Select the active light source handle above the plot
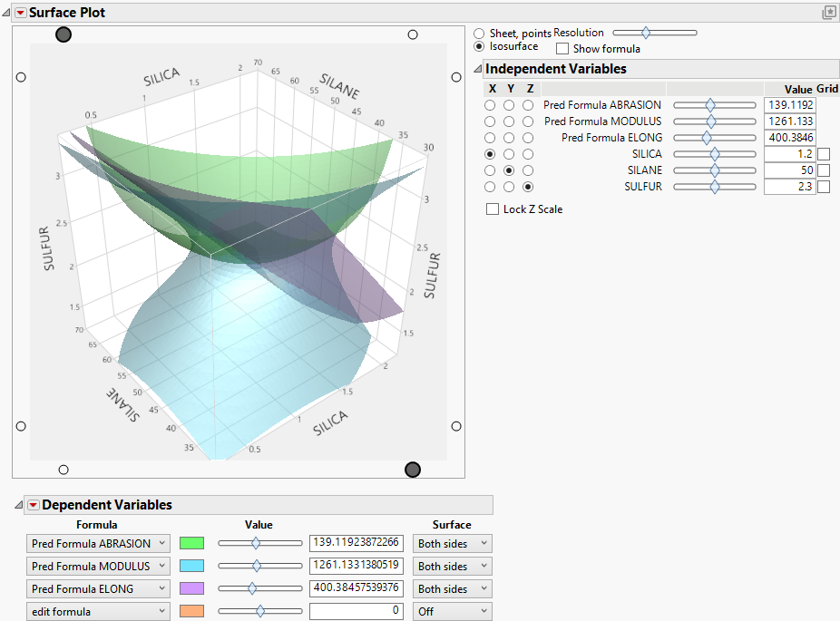This screenshot has height=621, width=840. pyautogui.click(x=63, y=34)
